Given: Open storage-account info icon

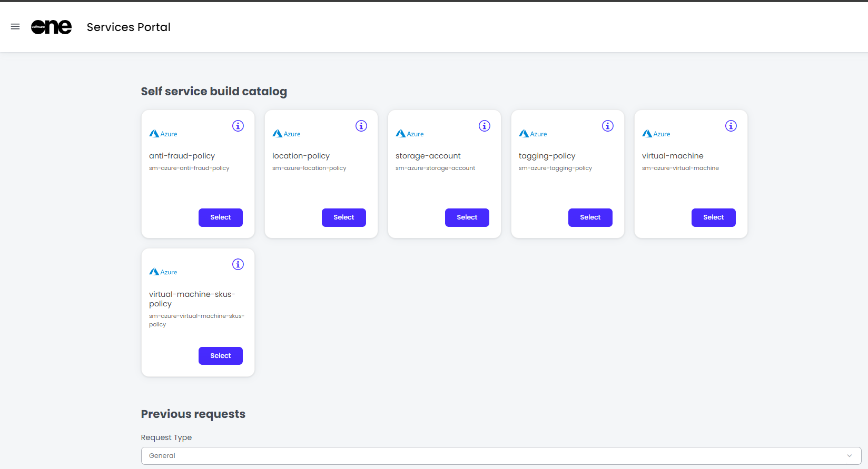Looking at the screenshot, I should point(485,126).
